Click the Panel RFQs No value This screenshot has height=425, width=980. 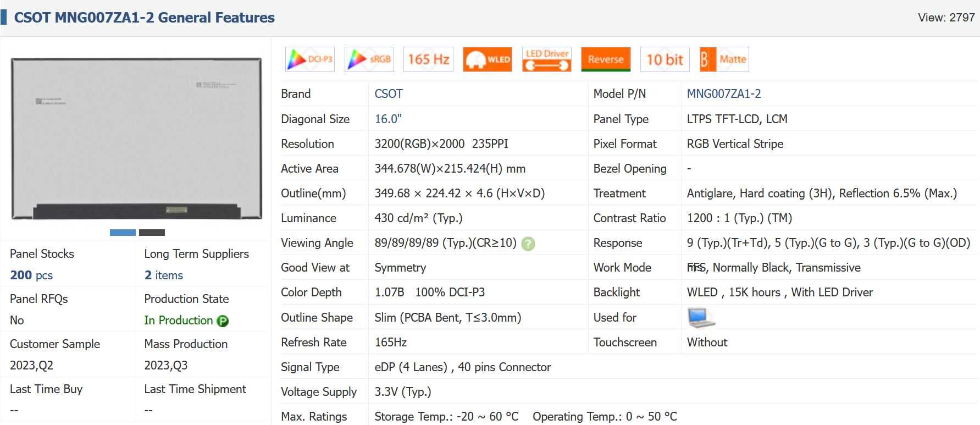click(17, 321)
